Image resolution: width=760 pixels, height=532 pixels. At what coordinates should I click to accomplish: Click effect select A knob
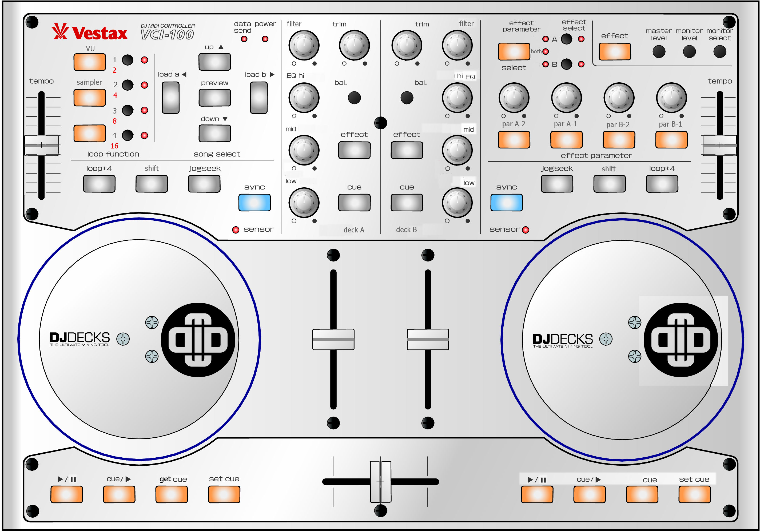(x=566, y=39)
